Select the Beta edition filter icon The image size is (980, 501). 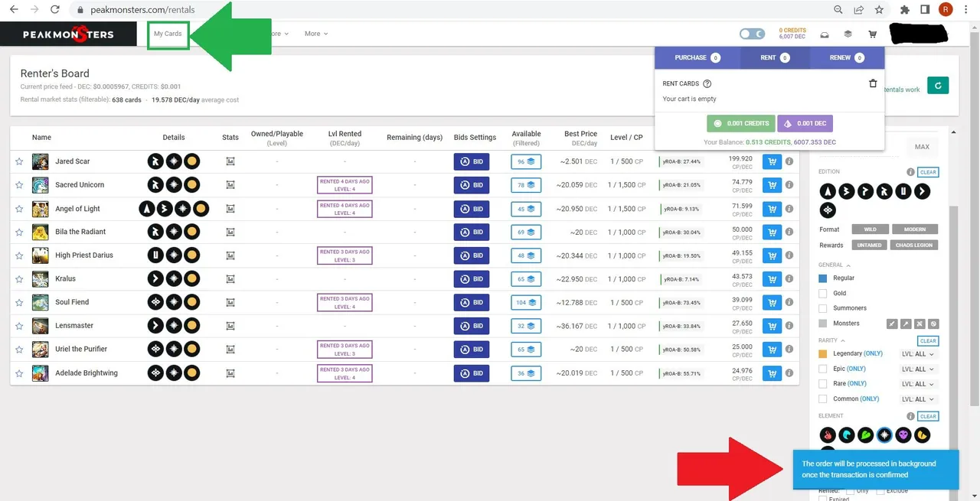pos(846,191)
